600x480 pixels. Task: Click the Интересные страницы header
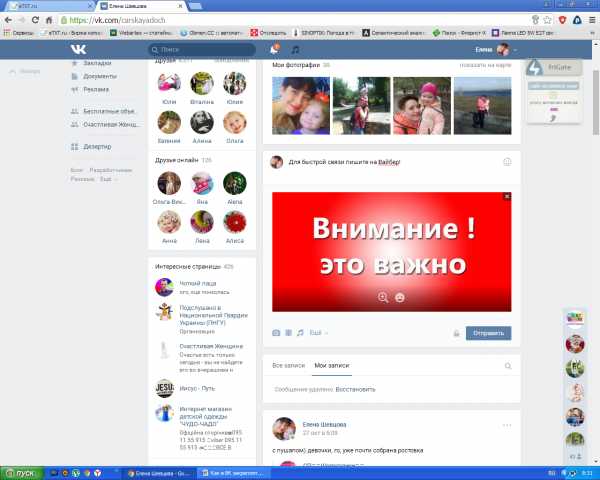(x=188, y=266)
